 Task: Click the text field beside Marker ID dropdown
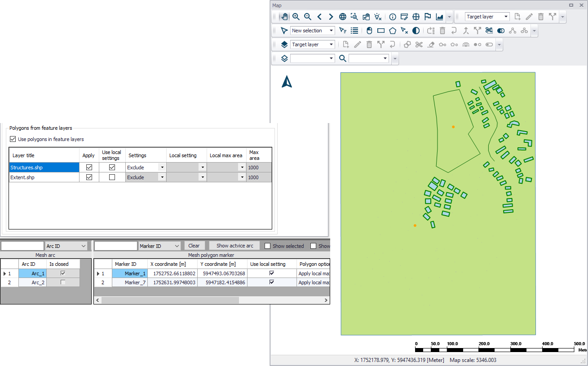coord(116,246)
